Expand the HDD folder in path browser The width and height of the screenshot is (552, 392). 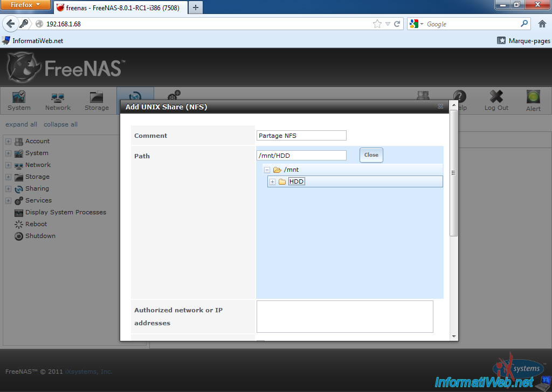pyautogui.click(x=272, y=182)
